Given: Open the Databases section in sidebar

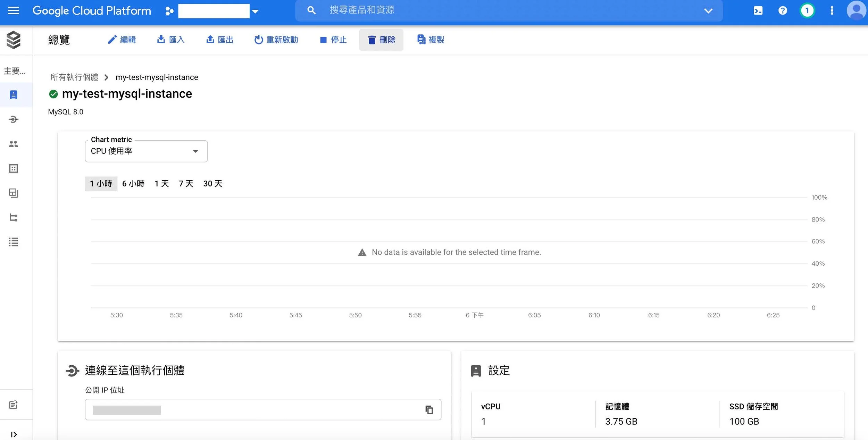Looking at the screenshot, I should [14, 168].
